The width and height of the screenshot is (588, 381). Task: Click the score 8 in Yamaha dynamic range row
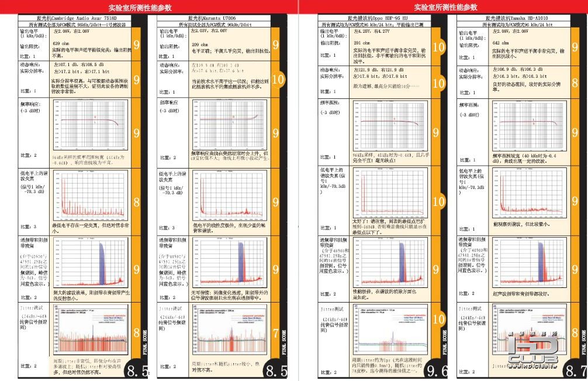pyautogui.click(x=575, y=83)
